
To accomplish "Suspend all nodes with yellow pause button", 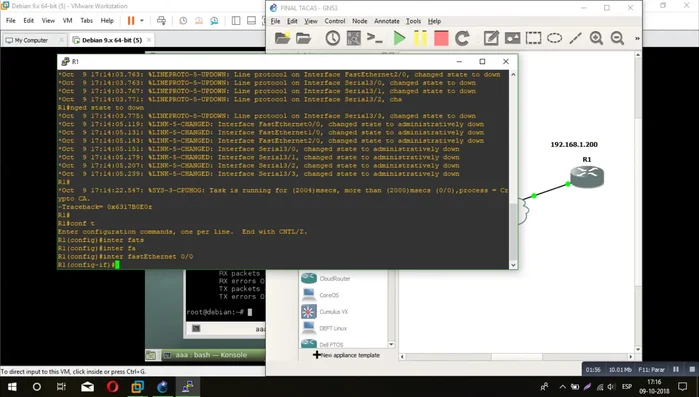I will (x=420, y=38).
